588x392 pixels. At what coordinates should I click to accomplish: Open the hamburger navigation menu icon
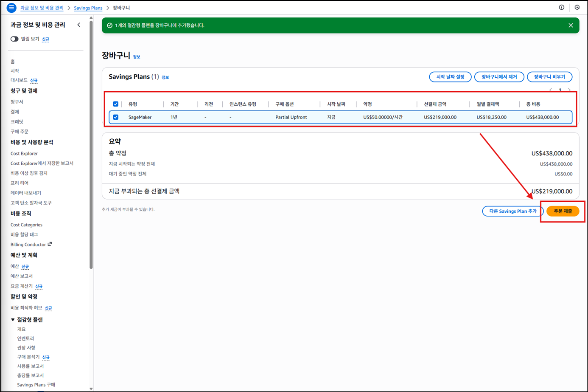(11, 8)
